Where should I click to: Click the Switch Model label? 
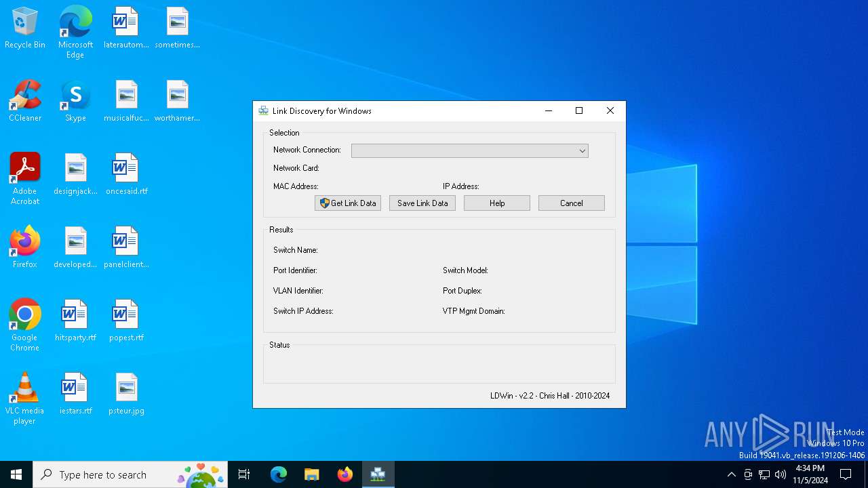pyautogui.click(x=465, y=270)
